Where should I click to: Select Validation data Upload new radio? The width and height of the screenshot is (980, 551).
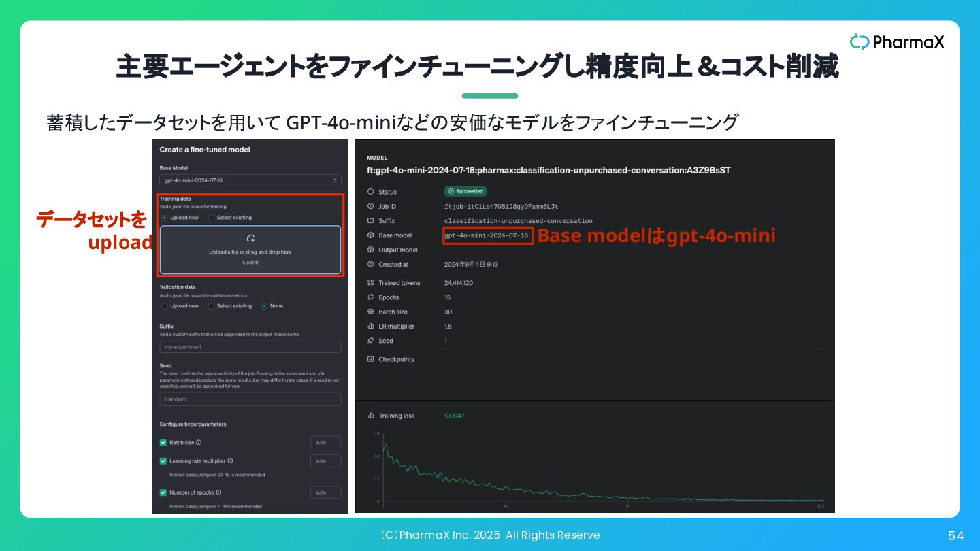tap(164, 306)
